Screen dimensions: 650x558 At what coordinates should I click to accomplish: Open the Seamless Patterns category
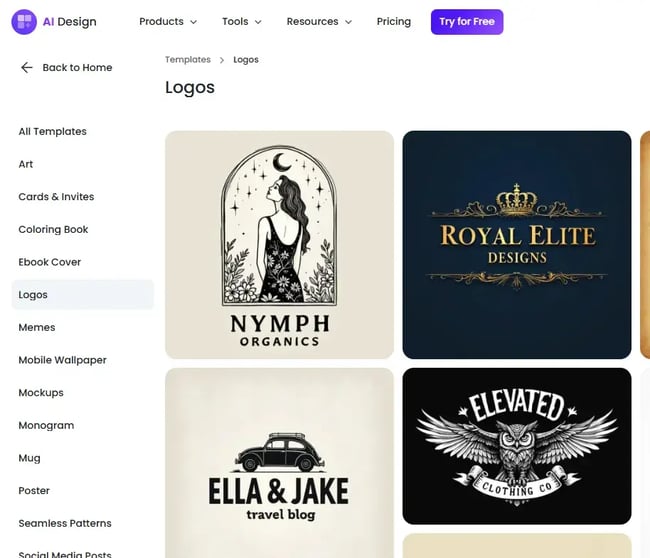pyautogui.click(x=65, y=524)
